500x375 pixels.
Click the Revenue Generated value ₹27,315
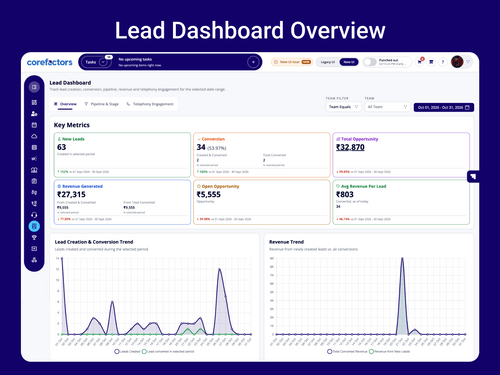(x=71, y=195)
